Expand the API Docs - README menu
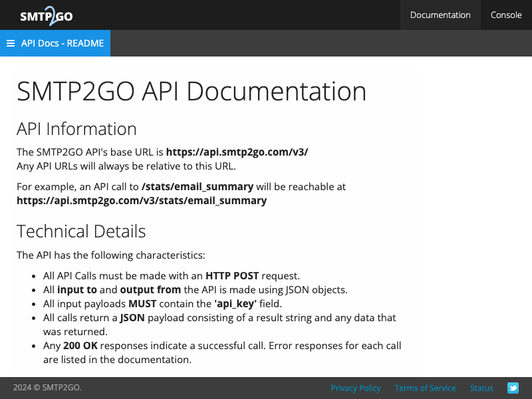Viewport: 532px width, 399px height. pyautogui.click(x=55, y=43)
